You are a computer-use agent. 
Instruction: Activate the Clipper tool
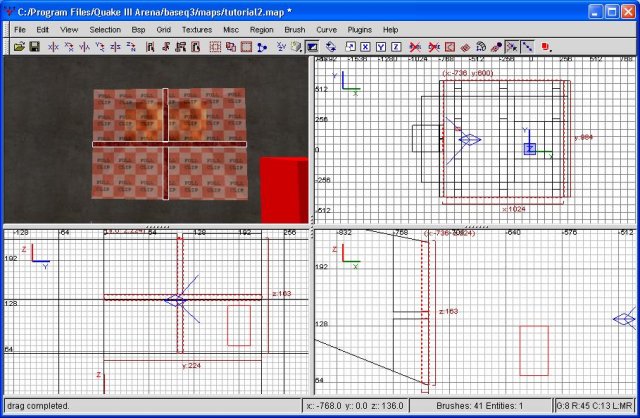click(262, 47)
